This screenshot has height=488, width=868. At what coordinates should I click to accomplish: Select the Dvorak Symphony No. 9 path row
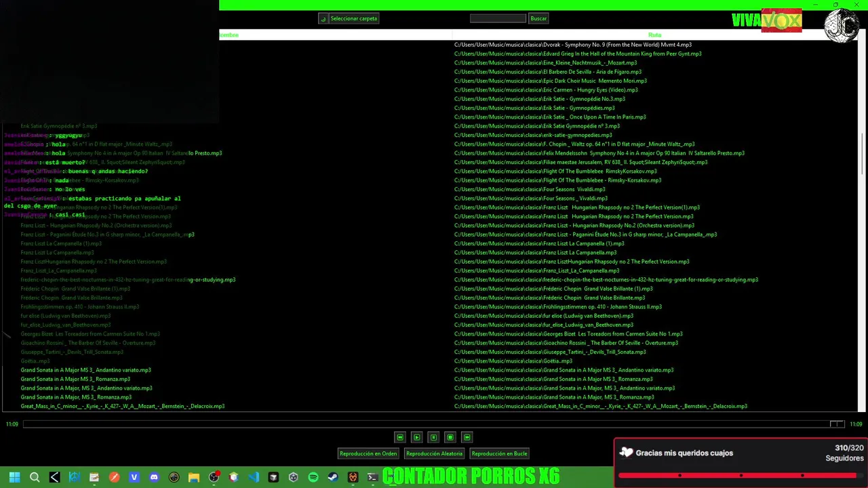tap(573, 45)
